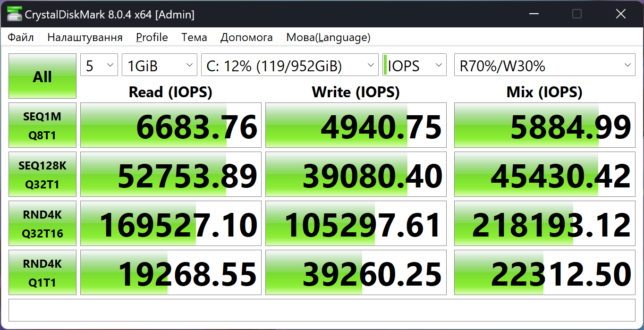
Task: Click the CrystalDiskMark app icon in title bar
Action: tap(14, 14)
